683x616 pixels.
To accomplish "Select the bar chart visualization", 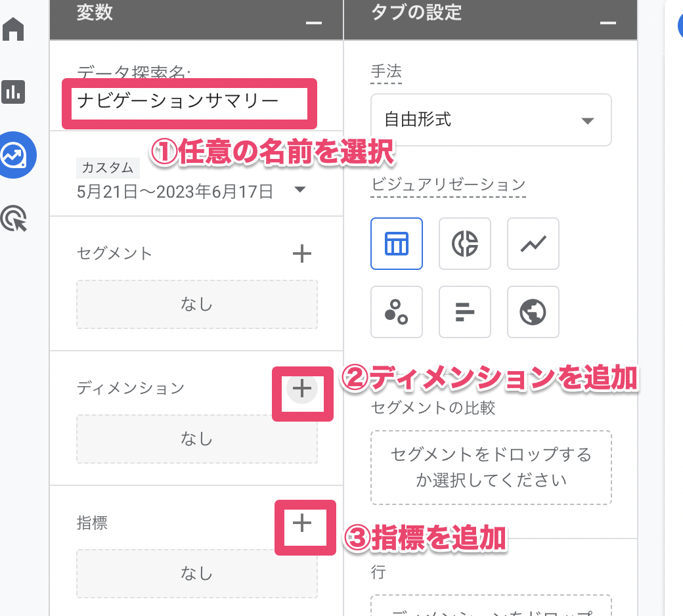I will click(x=465, y=312).
